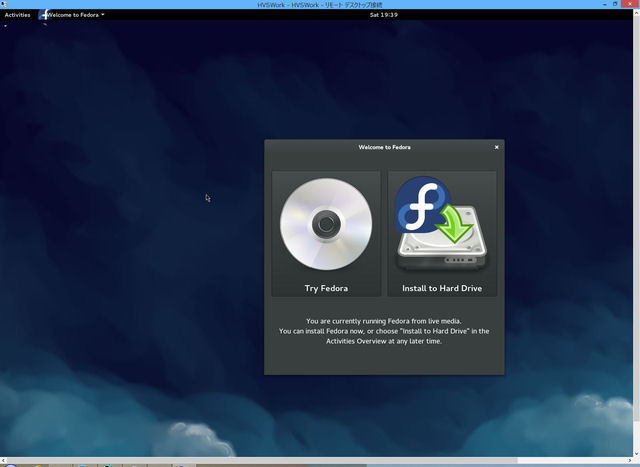The height and width of the screenshot is (467, 640).
Task: Click the scroll right arrow at bottom
Action: click(629, 460)
